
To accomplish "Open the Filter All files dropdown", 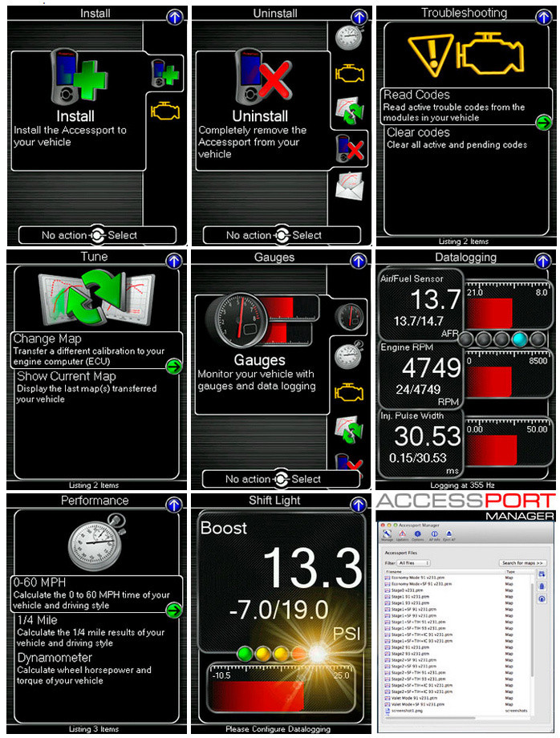I will [414, 563].
